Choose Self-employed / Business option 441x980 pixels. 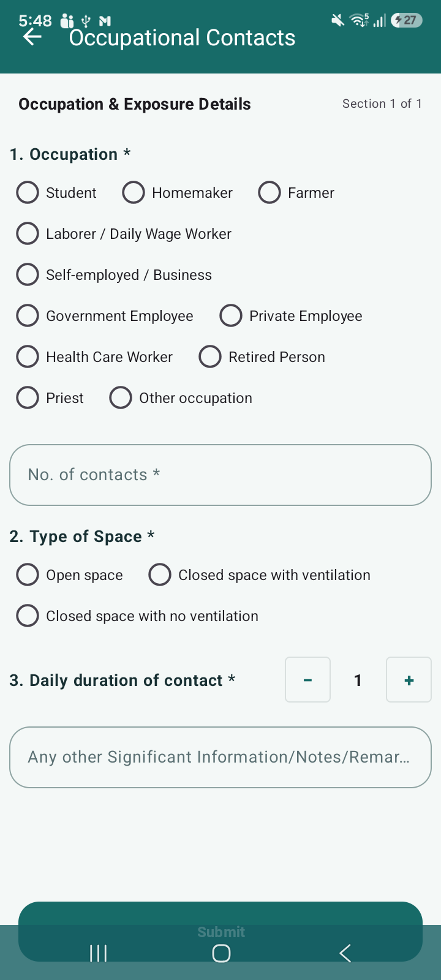pos(114,274)
